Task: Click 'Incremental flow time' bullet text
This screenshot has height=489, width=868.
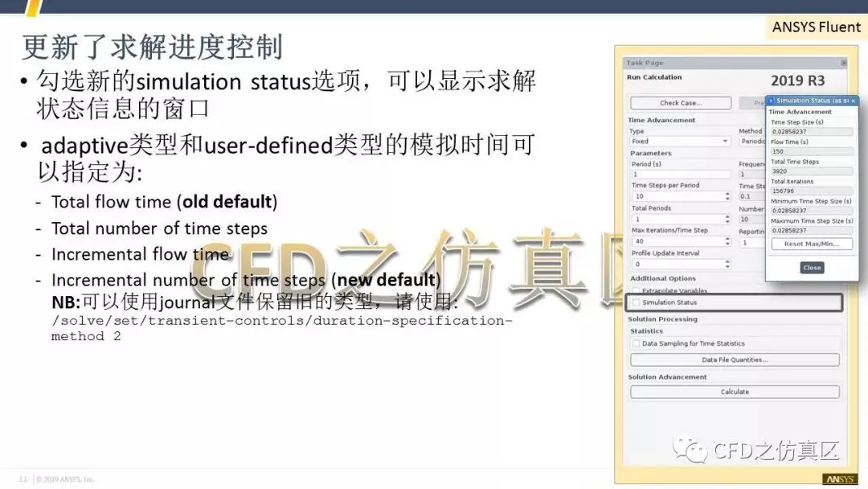Action: coord(140,254)
